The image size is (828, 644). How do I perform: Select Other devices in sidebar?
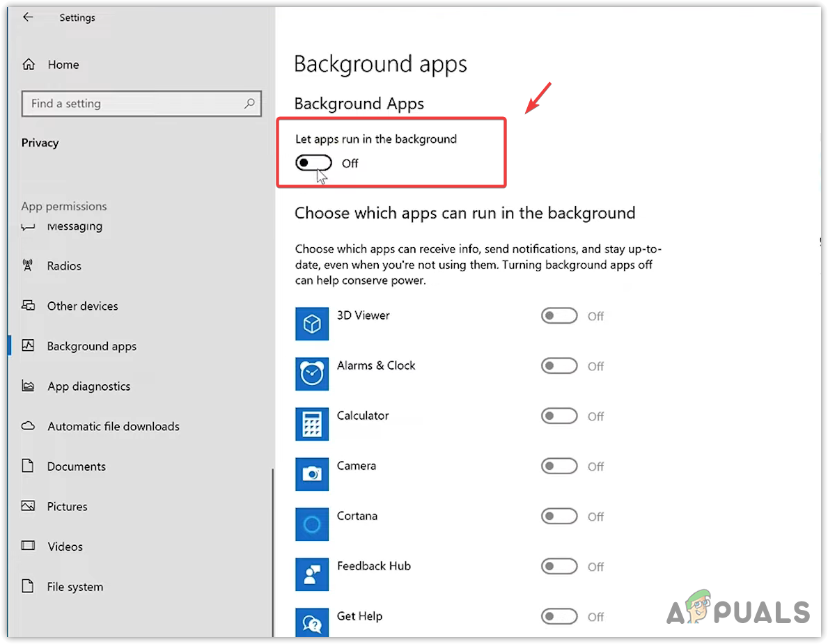click(82, 306)
